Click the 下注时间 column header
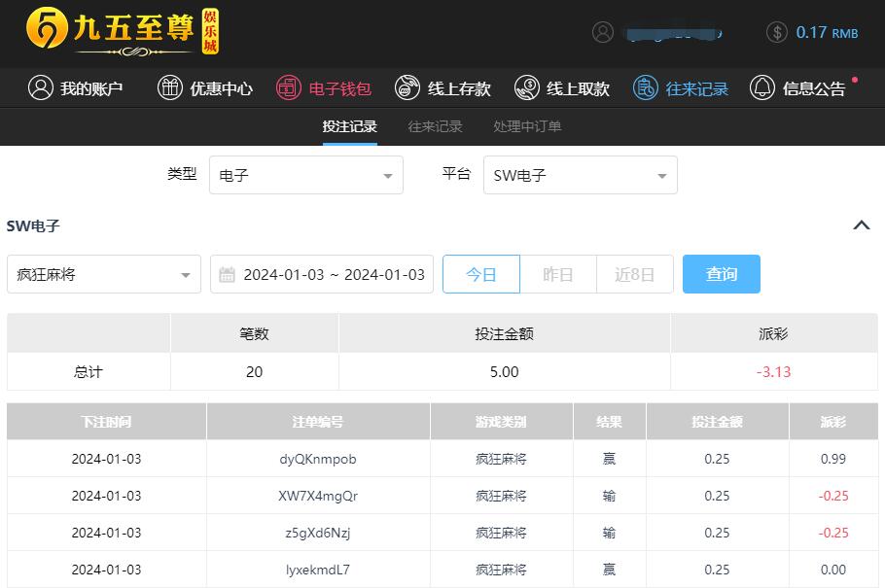The image size is (885, 588). coord(106,422)
